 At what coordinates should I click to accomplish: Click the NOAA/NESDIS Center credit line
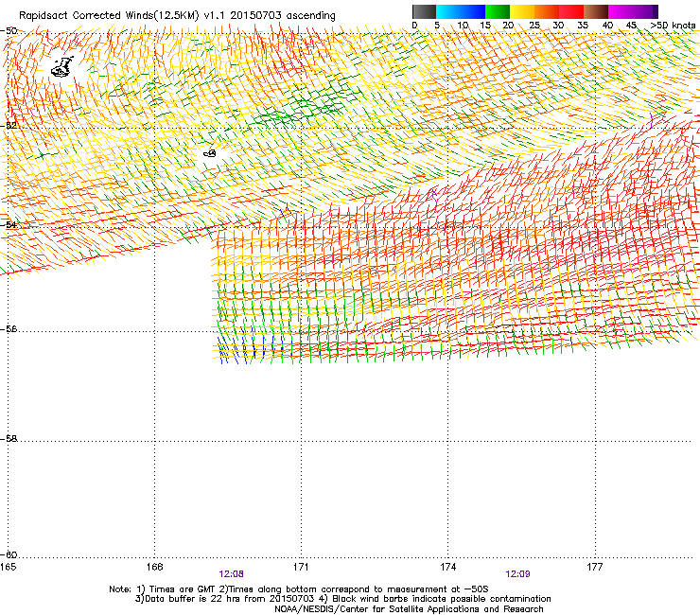pos(409,609)
